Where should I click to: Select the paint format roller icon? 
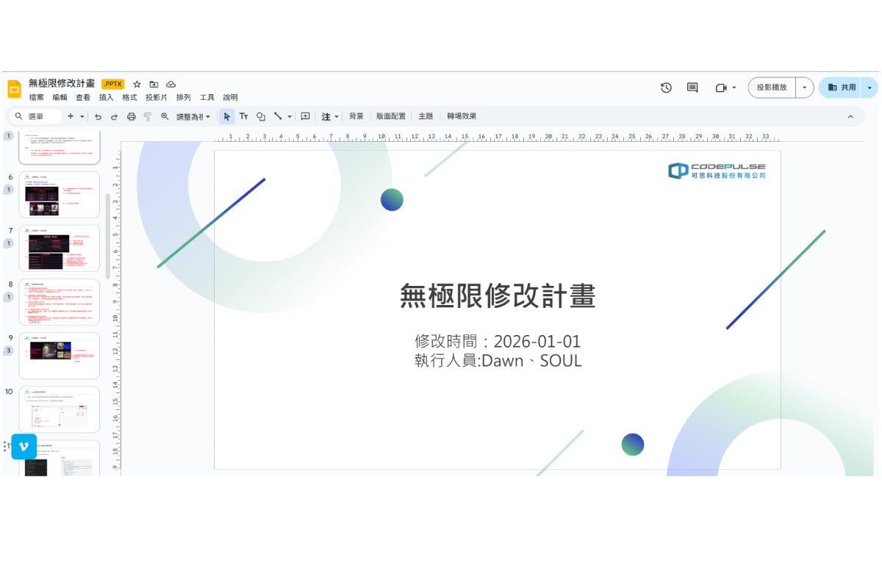[x=148, y=116]
